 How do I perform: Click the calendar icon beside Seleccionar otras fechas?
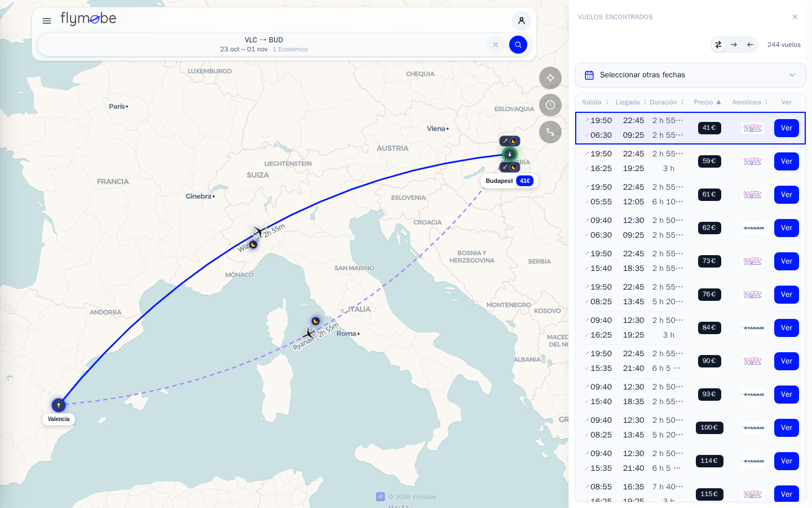click(589, 75)
